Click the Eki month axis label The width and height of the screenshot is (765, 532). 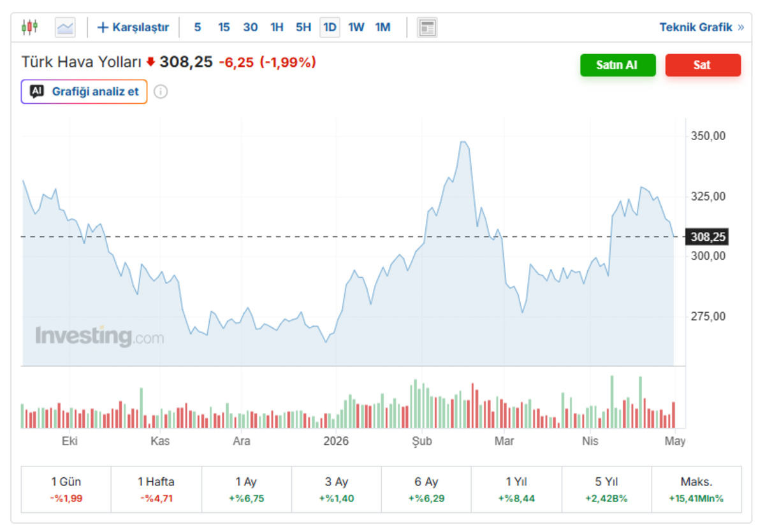point(69,441)
